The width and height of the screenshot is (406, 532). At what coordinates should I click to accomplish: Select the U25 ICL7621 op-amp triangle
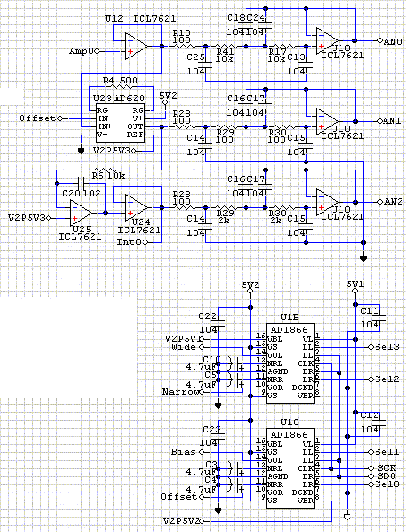(81, 214)
